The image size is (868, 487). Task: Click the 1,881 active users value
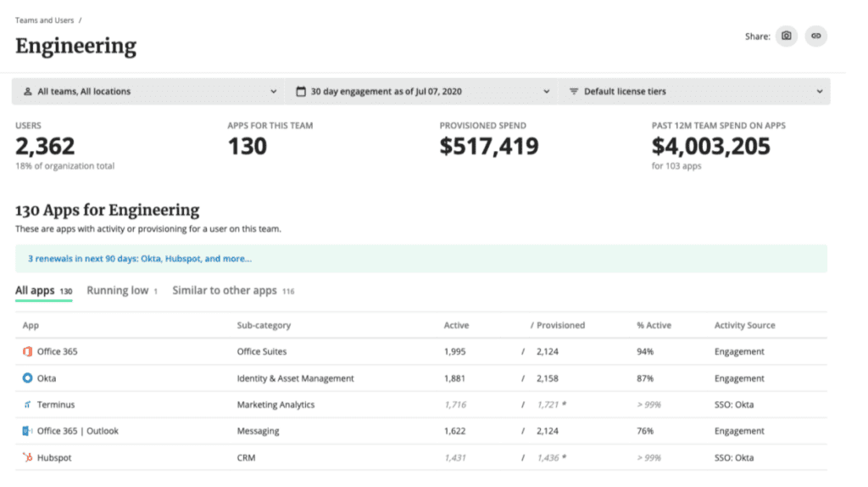[x=454, y=378]
